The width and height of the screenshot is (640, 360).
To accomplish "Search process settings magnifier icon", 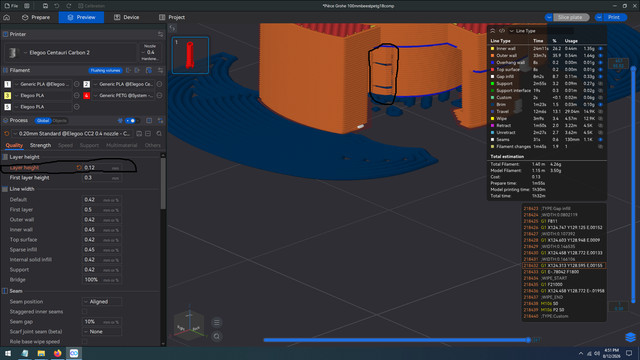I will coord(159,133).
